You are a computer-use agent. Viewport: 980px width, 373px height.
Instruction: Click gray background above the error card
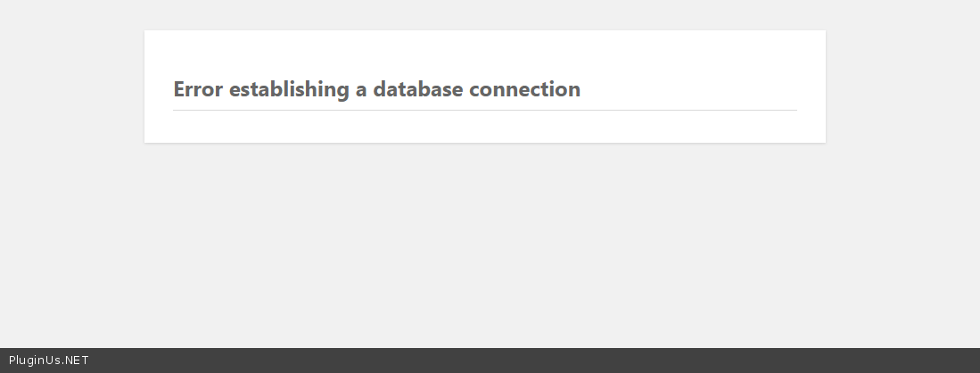pos(484,14)
